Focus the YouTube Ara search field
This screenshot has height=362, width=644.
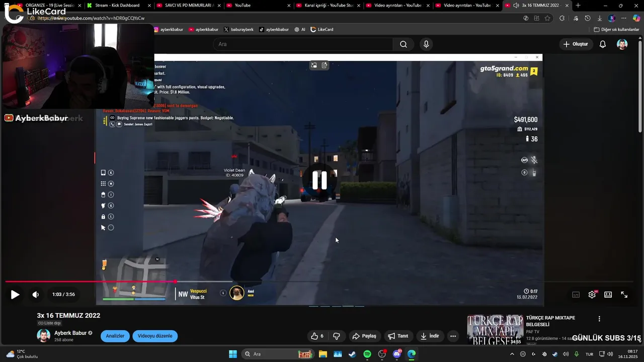(x=303, y=44)
